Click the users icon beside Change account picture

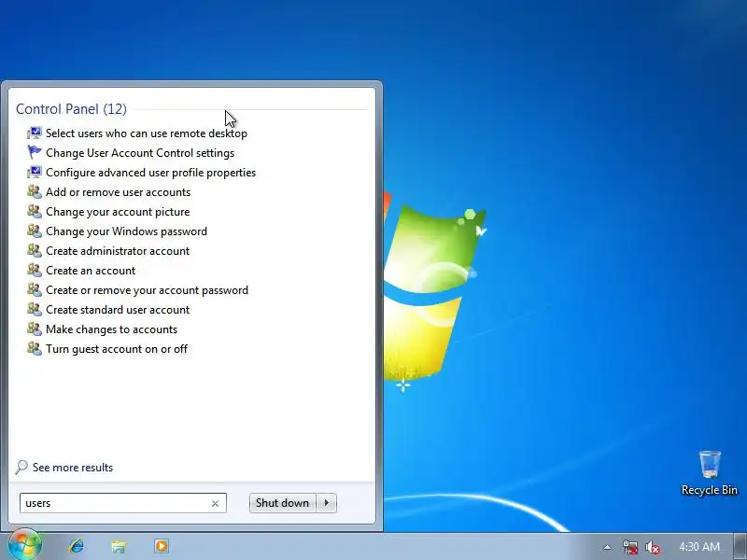click(x=35, y=211)
